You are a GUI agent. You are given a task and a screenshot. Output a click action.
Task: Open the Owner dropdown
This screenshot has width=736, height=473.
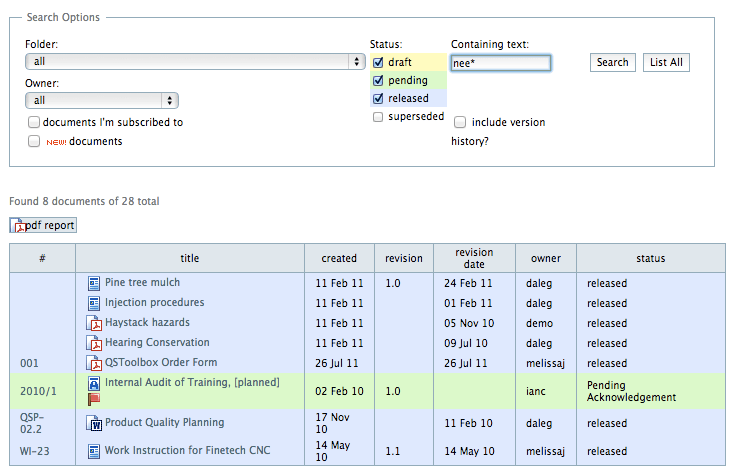pyautogui.click(x=102, y=100)
